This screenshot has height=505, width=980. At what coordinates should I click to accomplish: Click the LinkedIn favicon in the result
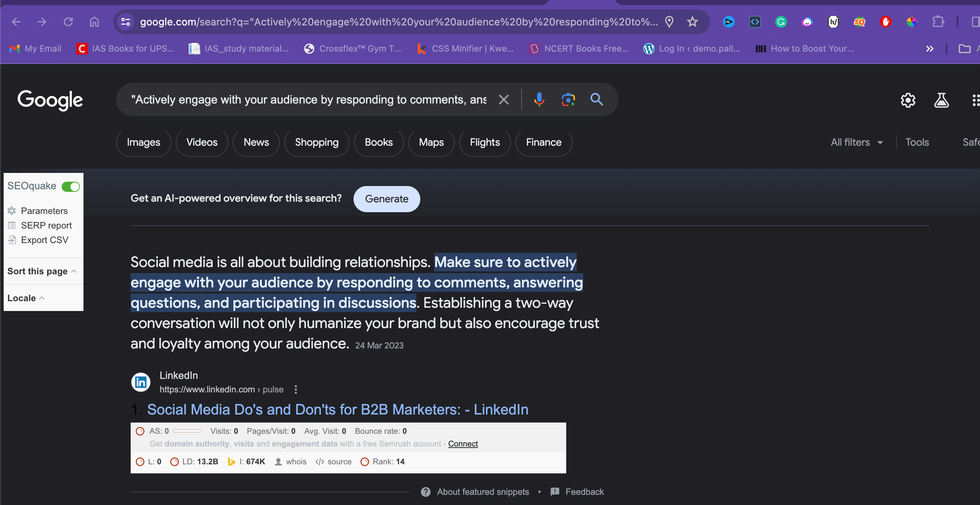pyautogui.click(x=141, y=382)
